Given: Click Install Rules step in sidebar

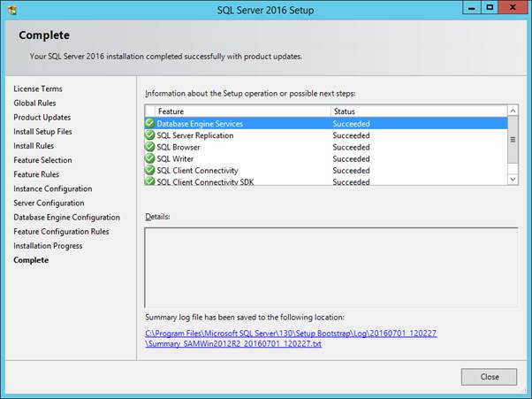Looking at the screenshot, I should click(x=34, y=146).
